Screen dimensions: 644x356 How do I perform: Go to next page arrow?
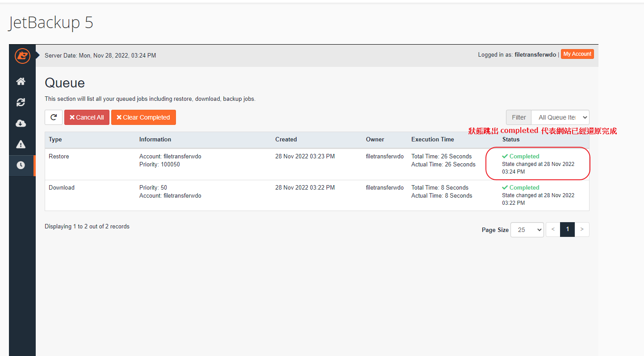click(581, 229)
